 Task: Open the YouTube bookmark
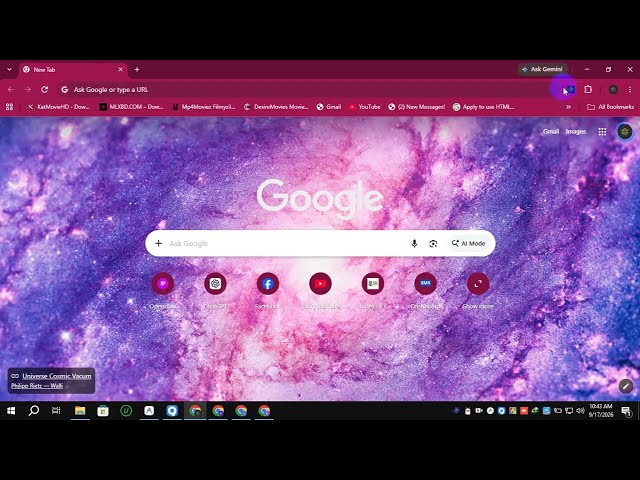tap(364, 107)
